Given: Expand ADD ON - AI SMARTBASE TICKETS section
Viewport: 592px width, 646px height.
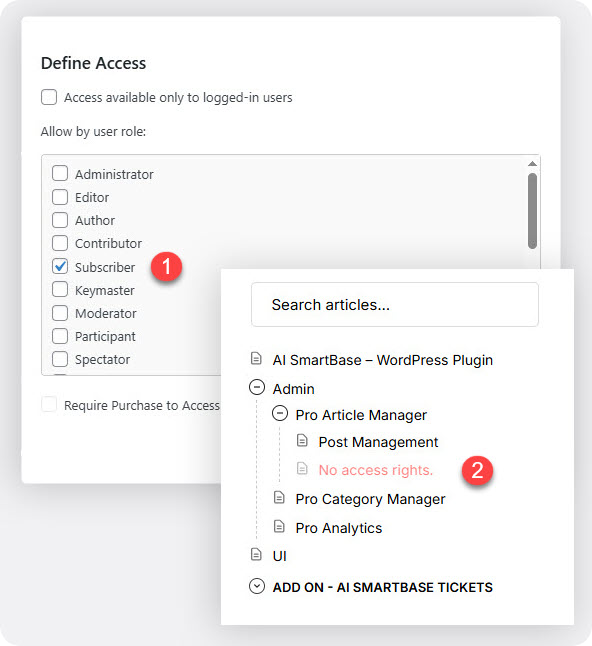Looking at the screenshot, I should point(257,586).
